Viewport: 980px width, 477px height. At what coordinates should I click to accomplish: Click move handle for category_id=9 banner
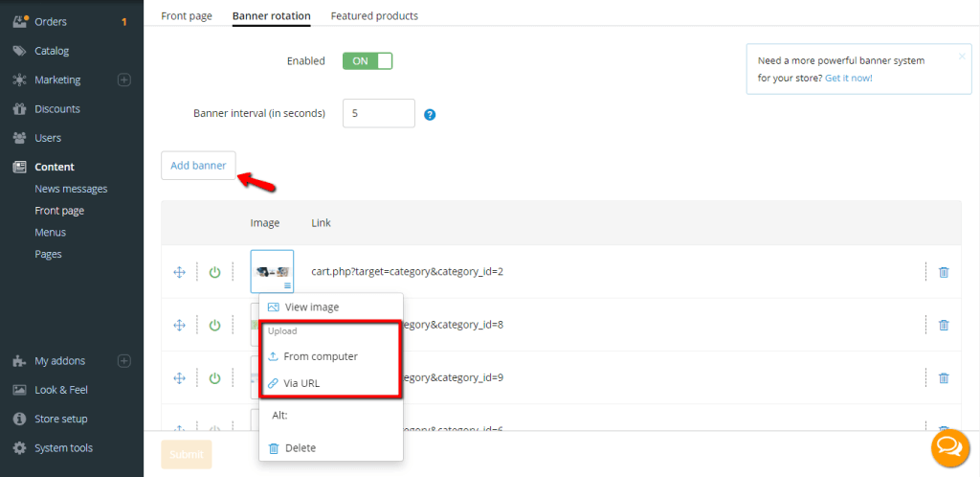179,378
